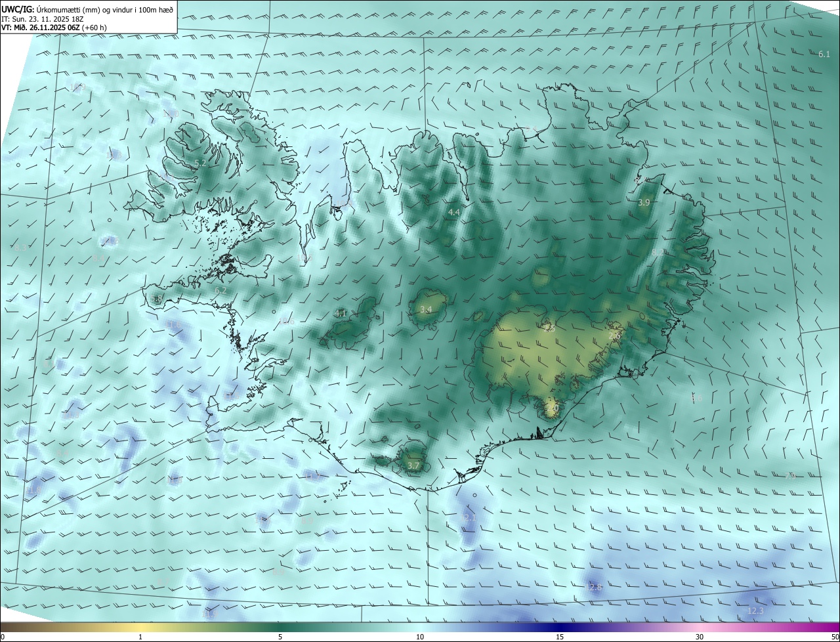This screenshot has height=642, width=840.
Task: Click the line "VT: Mið. 26.11.2025 06Z (+60 h)"
Action: click(x=54, y=28)
